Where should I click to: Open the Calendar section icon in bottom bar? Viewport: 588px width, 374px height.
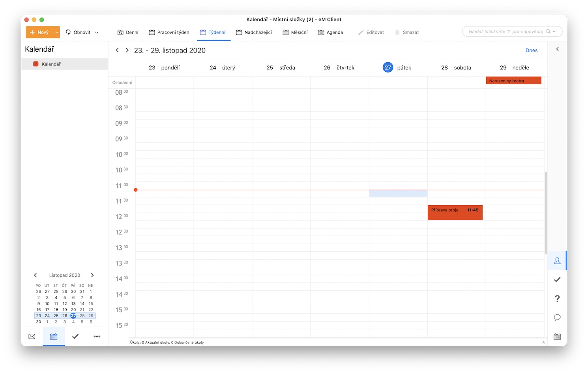click(54, 337)
